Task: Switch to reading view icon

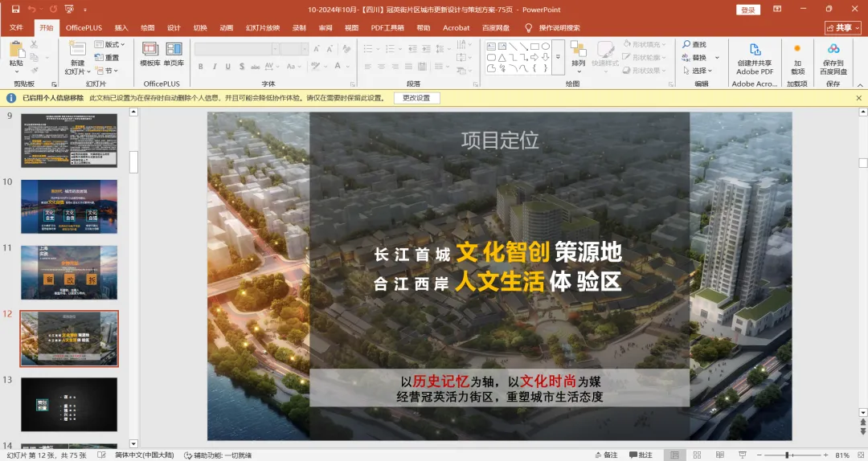Action: (719, 455)
